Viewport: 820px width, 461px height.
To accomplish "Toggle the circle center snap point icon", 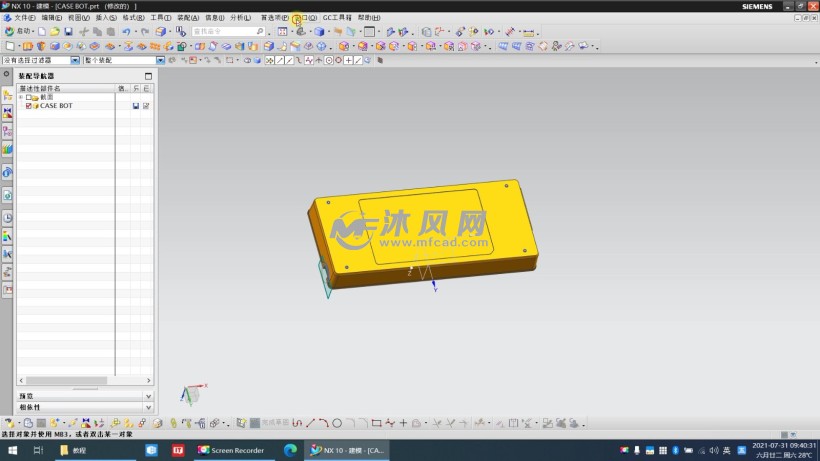I will click(x=329, y=61).
